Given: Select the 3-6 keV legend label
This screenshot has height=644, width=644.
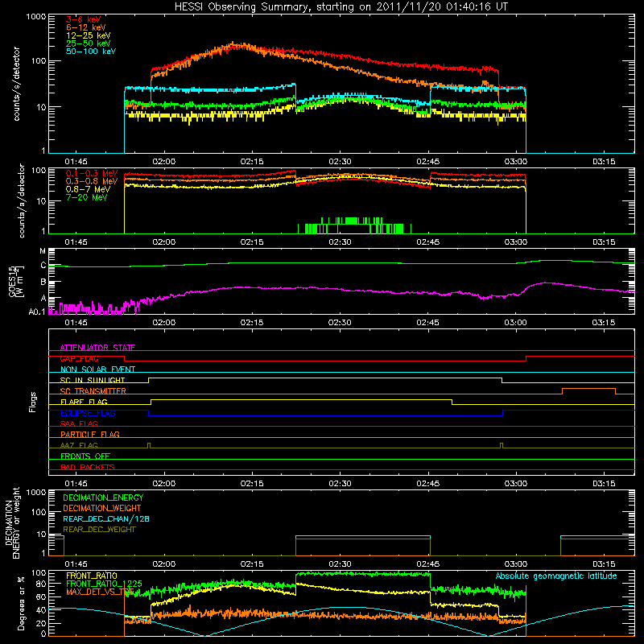Looking at the screenshot, I should point(83,19).
